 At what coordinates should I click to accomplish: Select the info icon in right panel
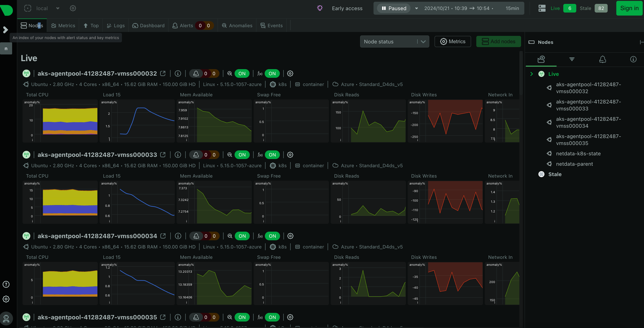pos(633,59)
